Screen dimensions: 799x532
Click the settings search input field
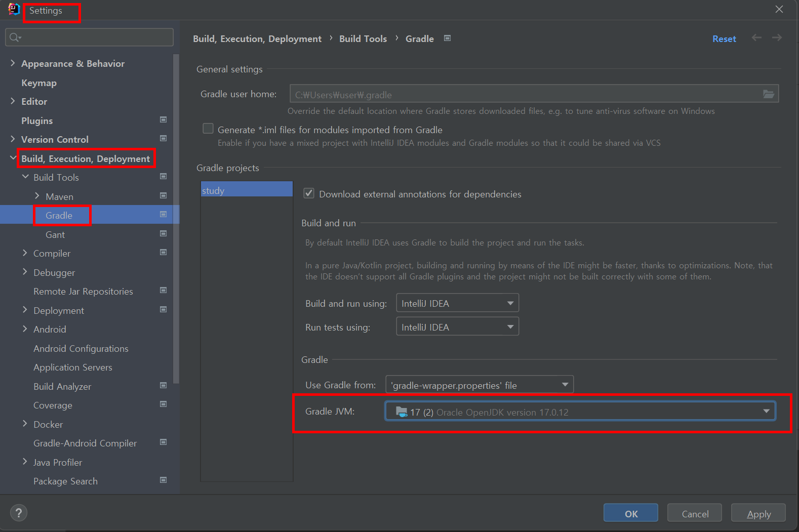coord(90,37)
